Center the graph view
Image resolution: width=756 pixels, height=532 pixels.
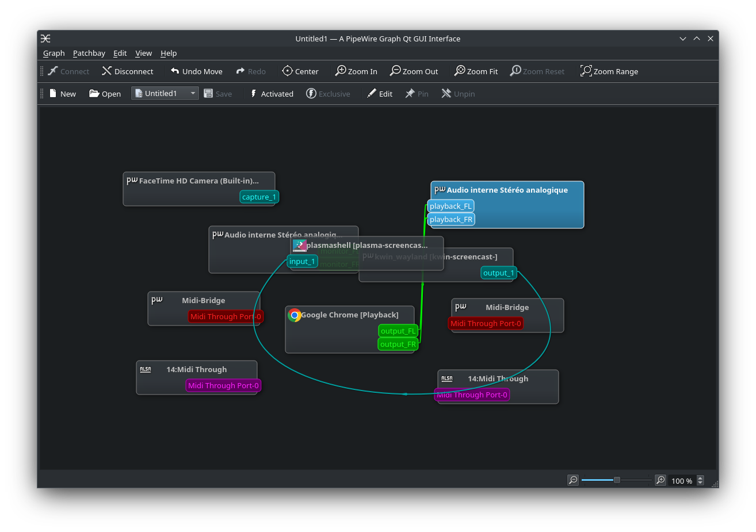click(300, 71)
